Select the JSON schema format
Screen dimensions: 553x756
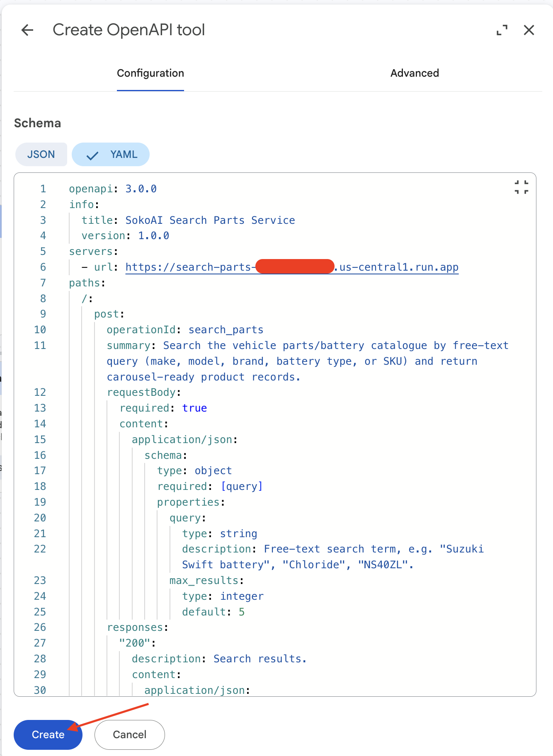click(x=41, y=155)
